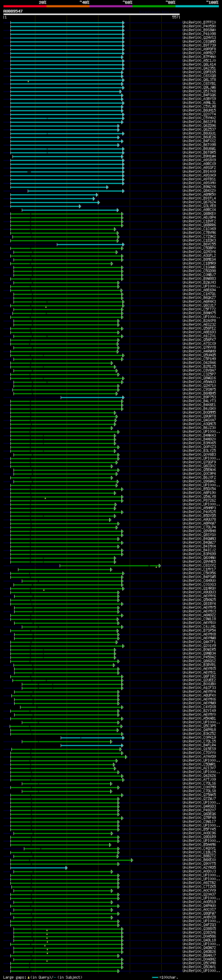222x980 pixels.
Task: Open hit UniRef100_Q42351
Action: tap(199, 68)
